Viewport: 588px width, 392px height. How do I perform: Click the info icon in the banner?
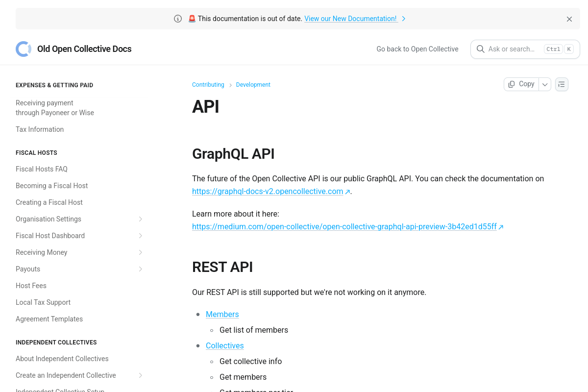click(x=178, y=19)
